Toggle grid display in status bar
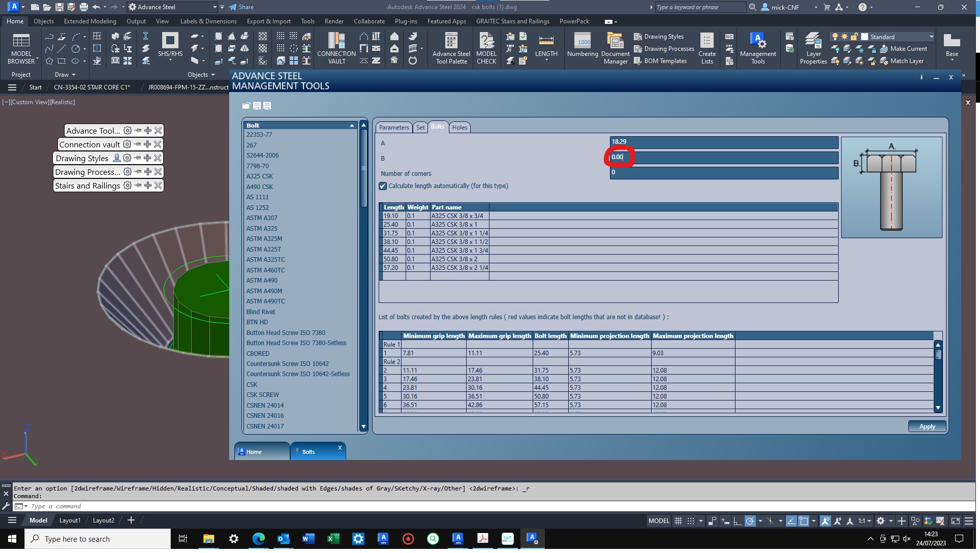Viewport: 980px width, 553px height. pyautogui.click(x=678, y=520)
